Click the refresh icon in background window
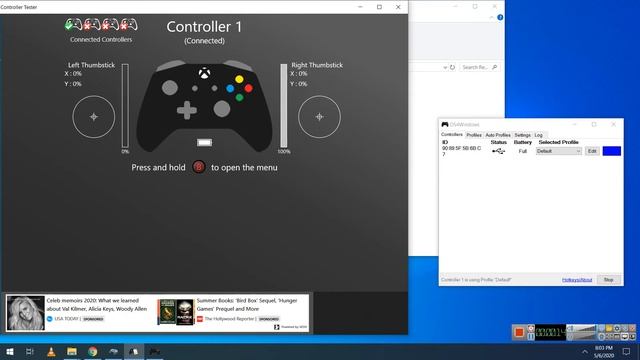This screenshot has height=360, width=640. 452,67
